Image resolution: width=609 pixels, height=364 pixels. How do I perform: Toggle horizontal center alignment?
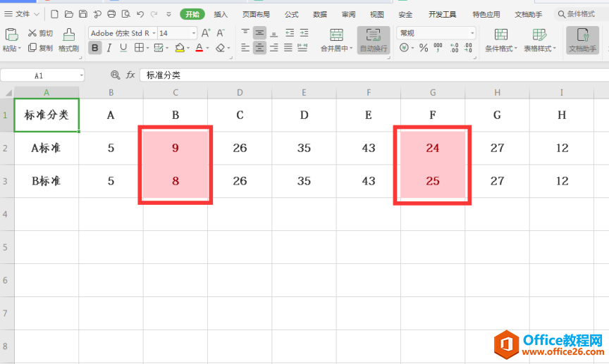259,48
